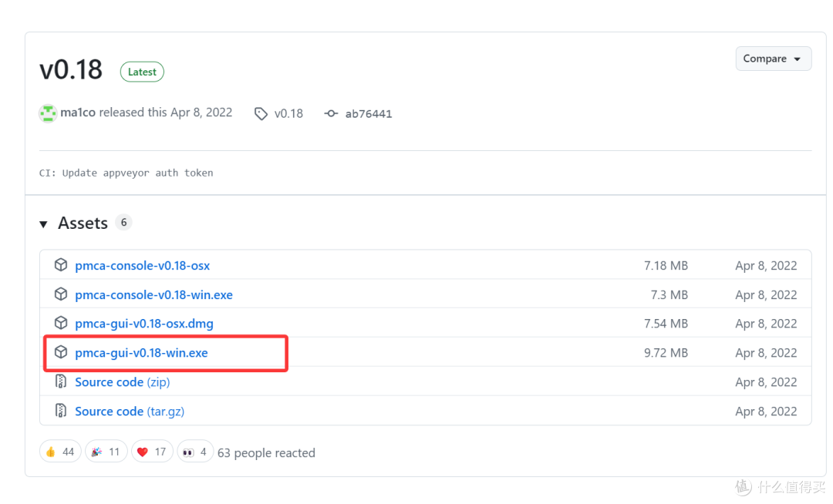This screenshot has width=833, height=504.
Task: Click the Latest badge
Action: pyautogui.click(x=142, y=72)
